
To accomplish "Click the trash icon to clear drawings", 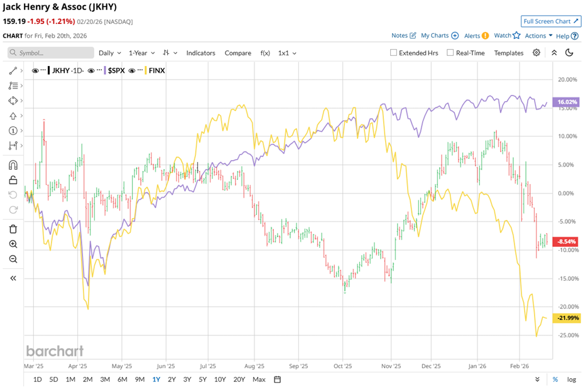I will (x=13, y=229).
